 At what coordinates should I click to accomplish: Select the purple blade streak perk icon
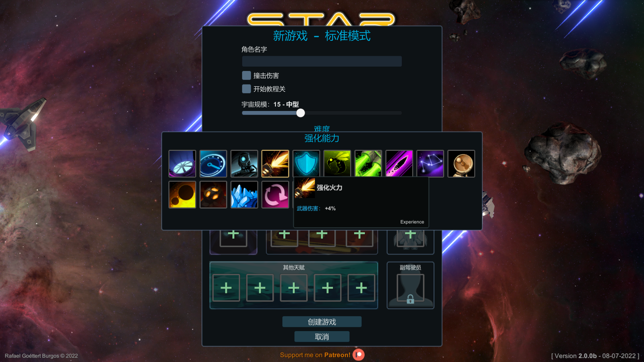point(399,164)
